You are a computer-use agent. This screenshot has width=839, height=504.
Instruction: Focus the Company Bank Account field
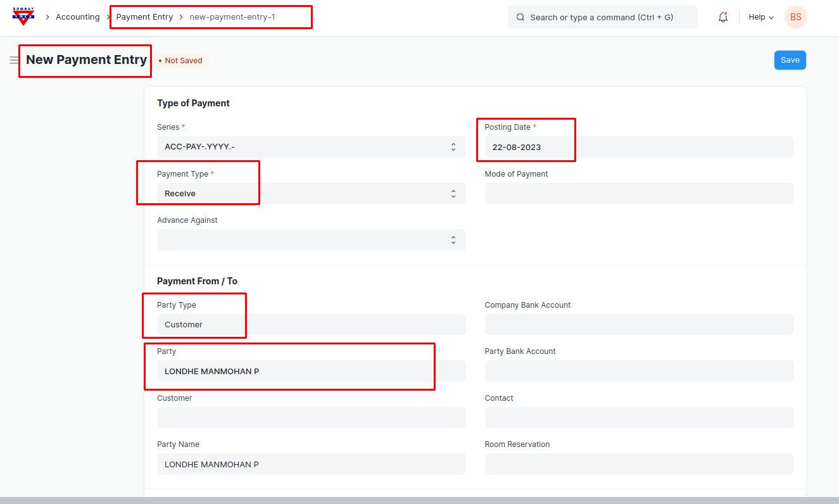(x=638, y=325)
